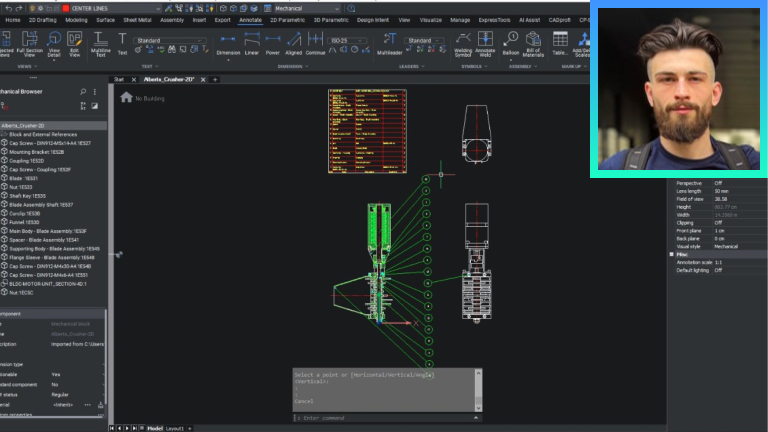Toggle the Default lighting property value

pyautogui.click(x=717, y=270)
